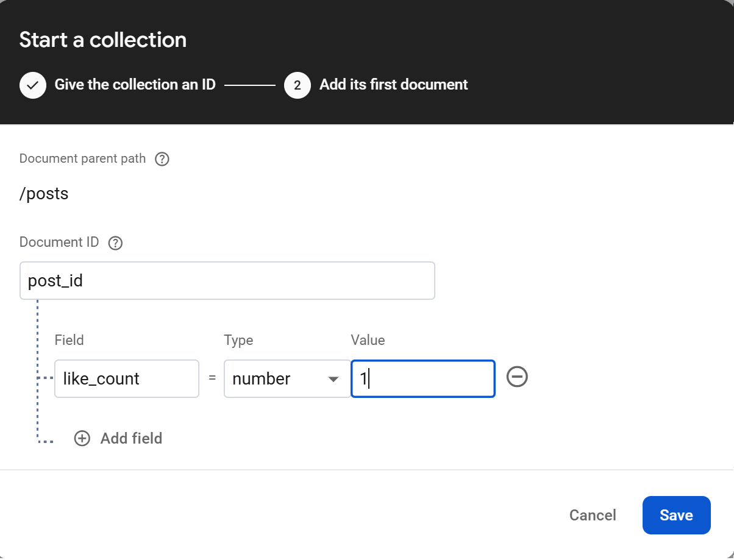
Task: Click the Value column label
Action: pyautogui.click(x=368, y=340)
